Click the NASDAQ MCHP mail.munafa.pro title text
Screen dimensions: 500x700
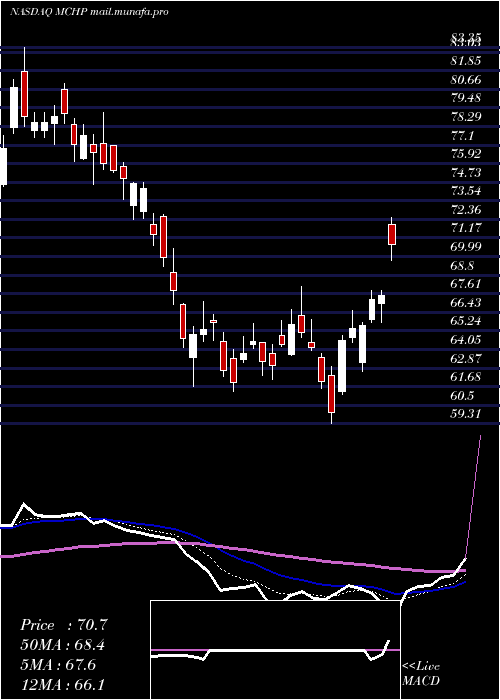tap(89, 12)
